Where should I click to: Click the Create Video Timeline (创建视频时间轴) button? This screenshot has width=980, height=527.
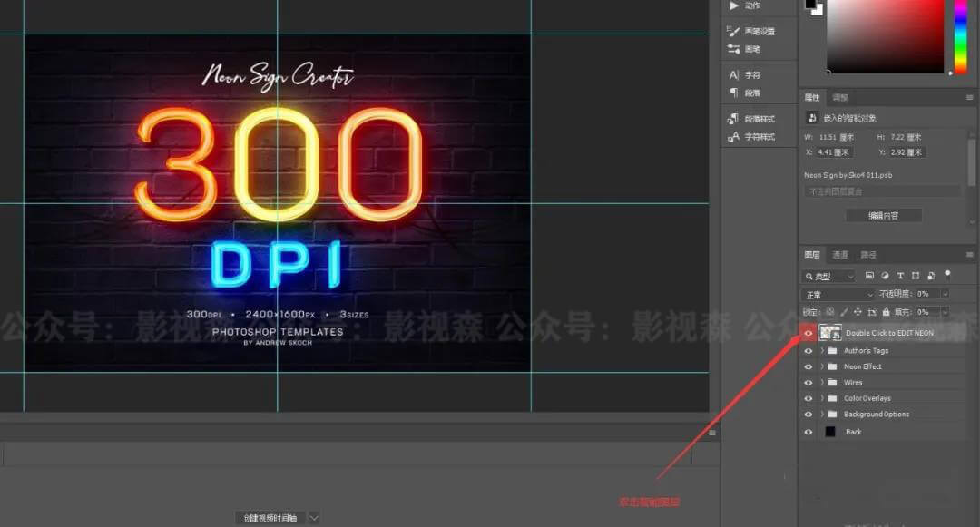270,518
